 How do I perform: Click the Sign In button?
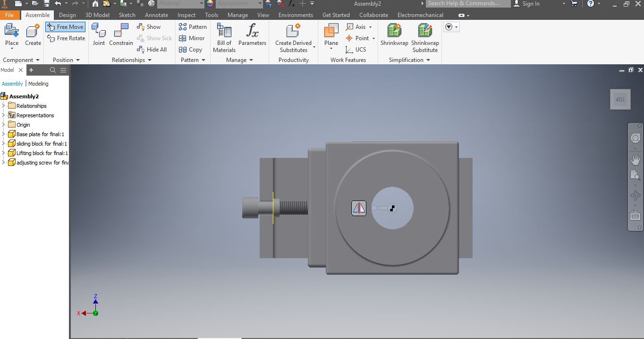point(526,4)
